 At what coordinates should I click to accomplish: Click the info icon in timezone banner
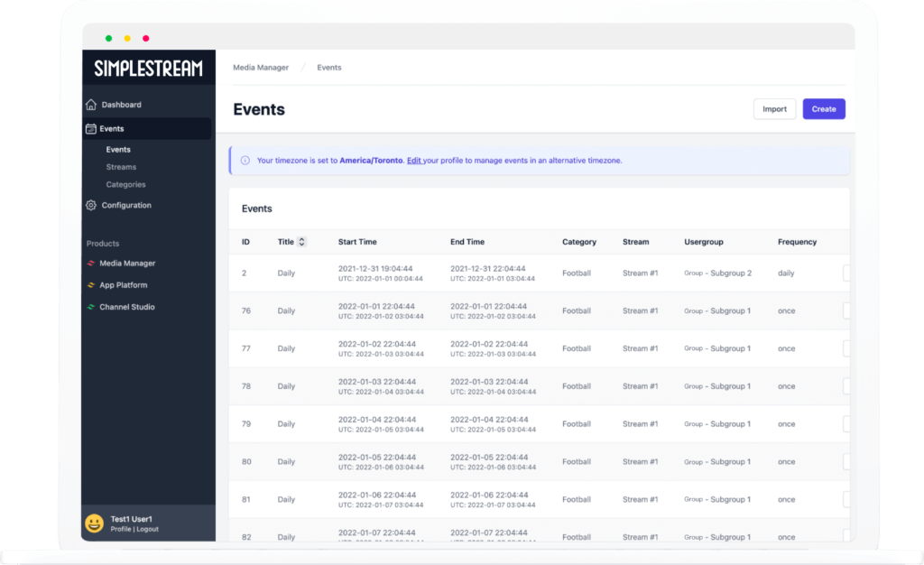(245, 161)
